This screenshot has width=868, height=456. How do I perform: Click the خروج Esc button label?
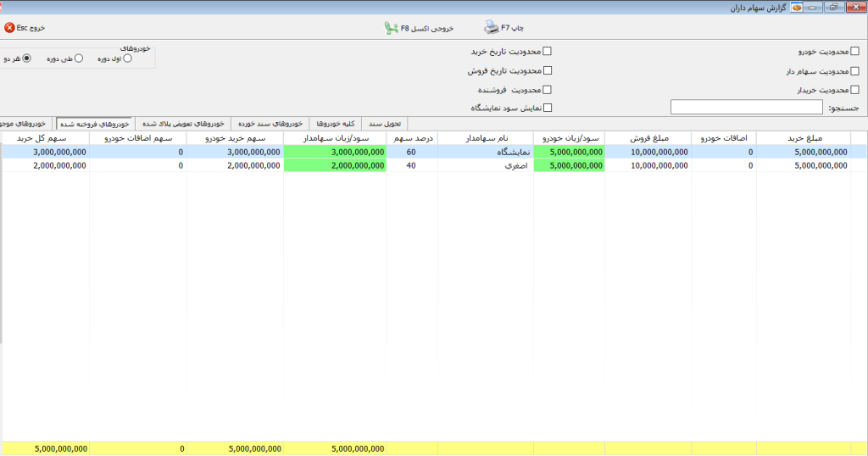tap(31, 28)
